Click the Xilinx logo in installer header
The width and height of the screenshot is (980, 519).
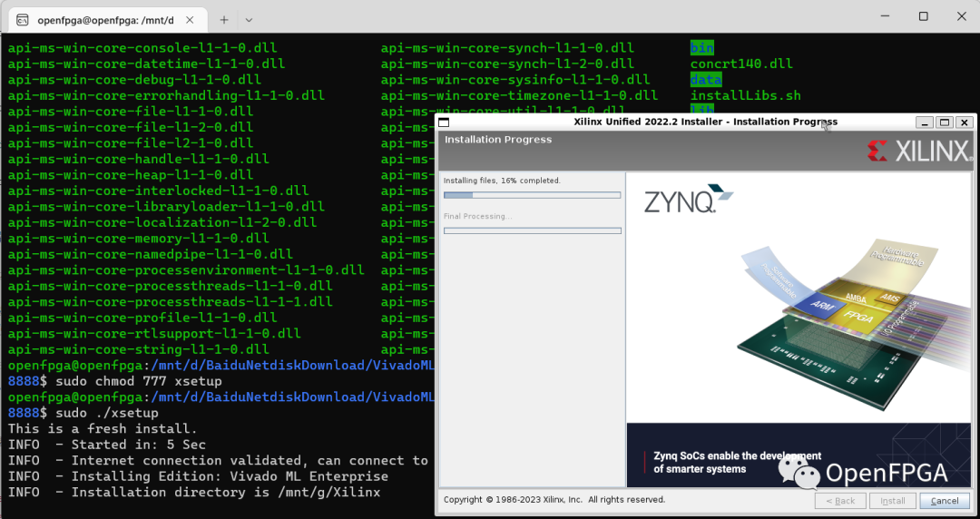tap(918, 151)
